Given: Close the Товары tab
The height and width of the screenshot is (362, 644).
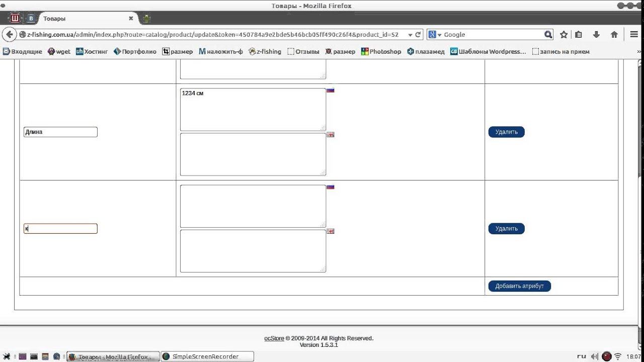Looking at the screenshot, I should point(131,19).
